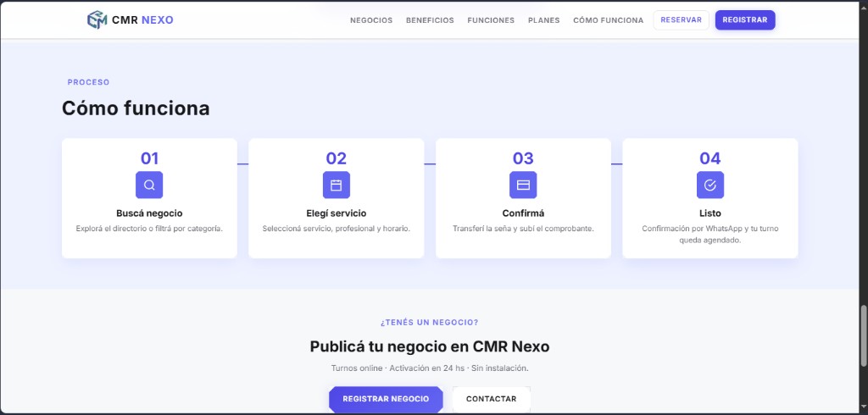
Task: Click the card icon in step 03
Action: pos(523,185)
